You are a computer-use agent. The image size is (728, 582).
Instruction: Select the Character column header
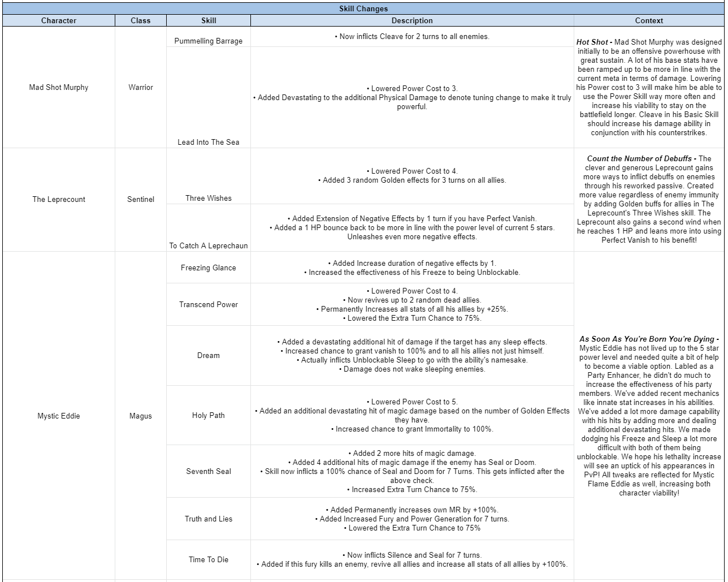click(x=59, y=20)
